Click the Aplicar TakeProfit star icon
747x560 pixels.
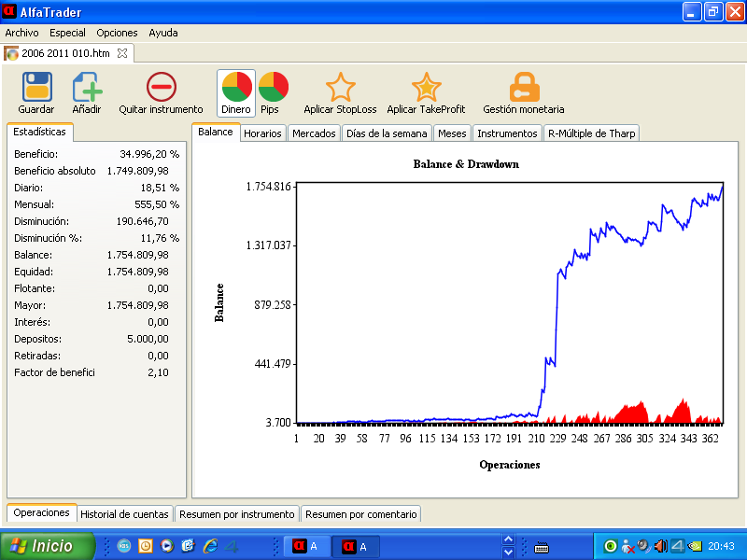coord(426,88)
